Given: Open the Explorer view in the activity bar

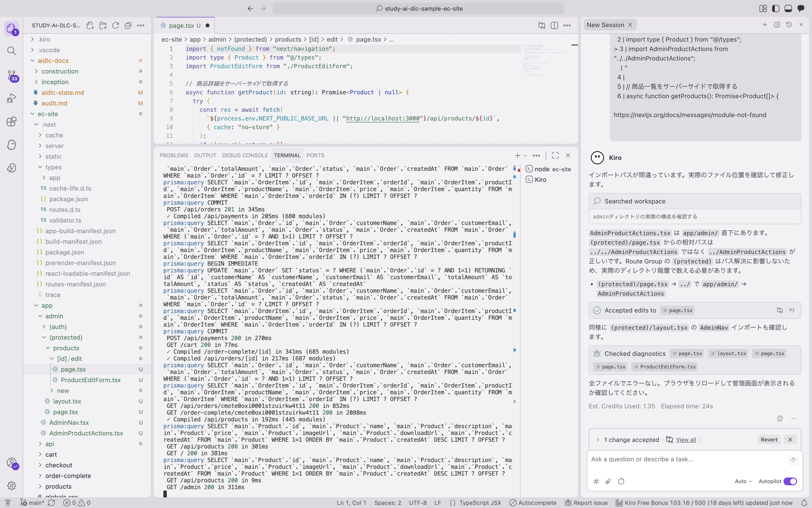Looking at the screenshot, I should pyautogui.click(x=11, y=28).
